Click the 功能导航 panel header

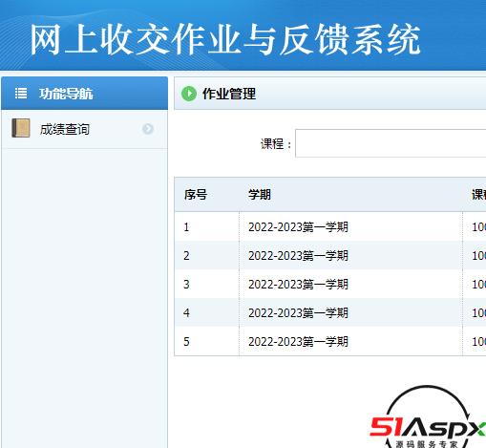pyautogui.click(x=84, y=94)
